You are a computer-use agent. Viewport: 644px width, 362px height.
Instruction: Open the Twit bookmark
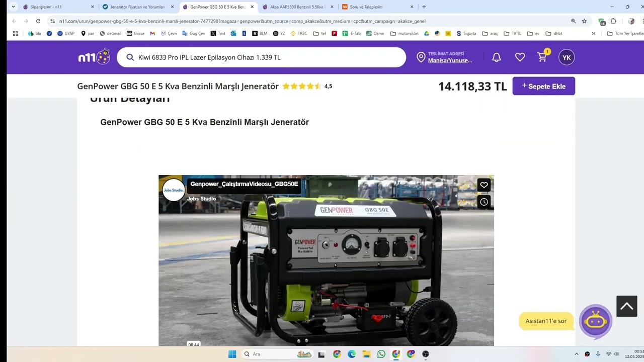point(218,34)
